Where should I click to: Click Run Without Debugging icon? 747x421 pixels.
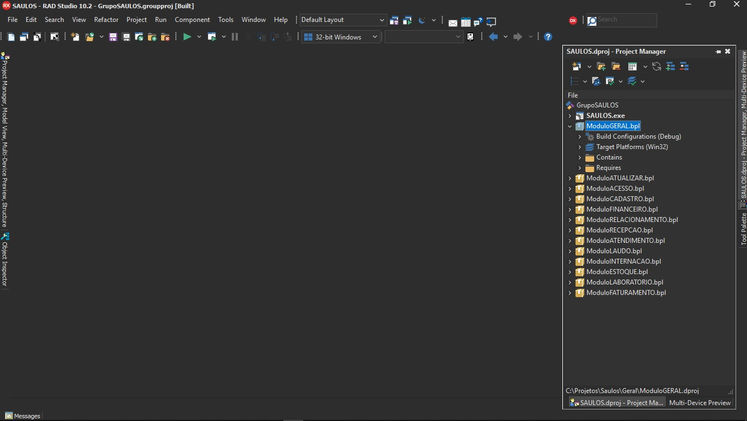(x=212, y=37)
